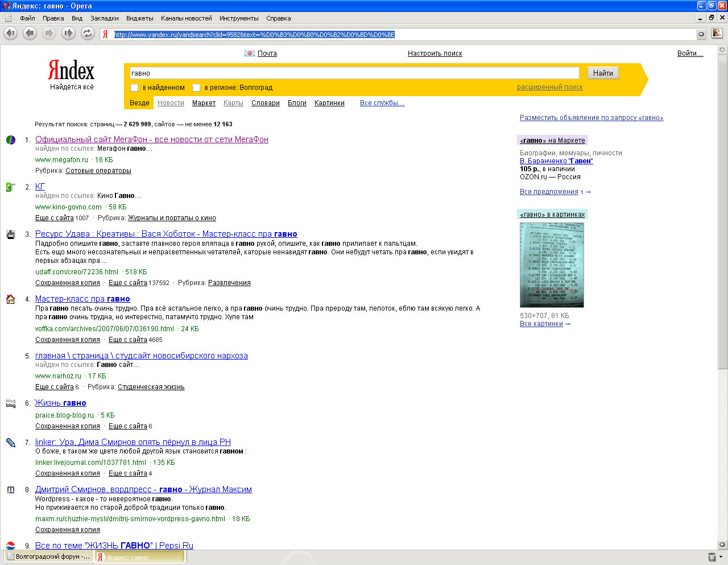Click the receipt image thumbnail
The height and width of the screenshot is (565, 728).
click(552, 265)
